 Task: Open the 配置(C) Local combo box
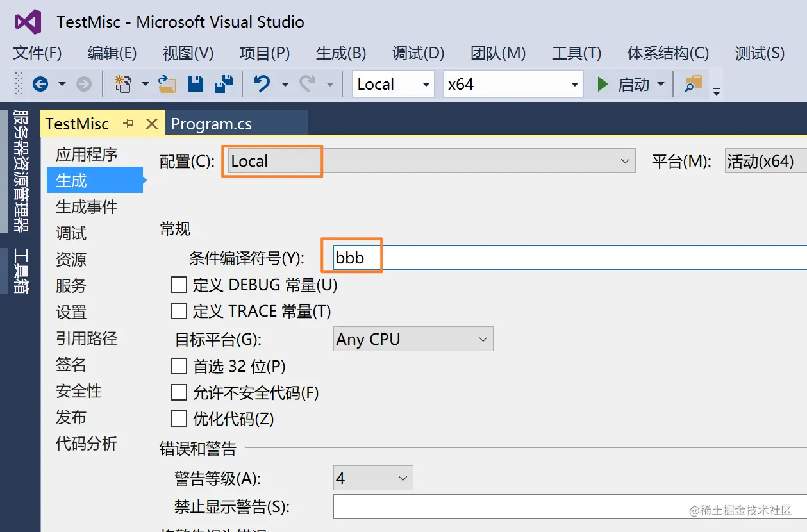click(x=431, y=161)
